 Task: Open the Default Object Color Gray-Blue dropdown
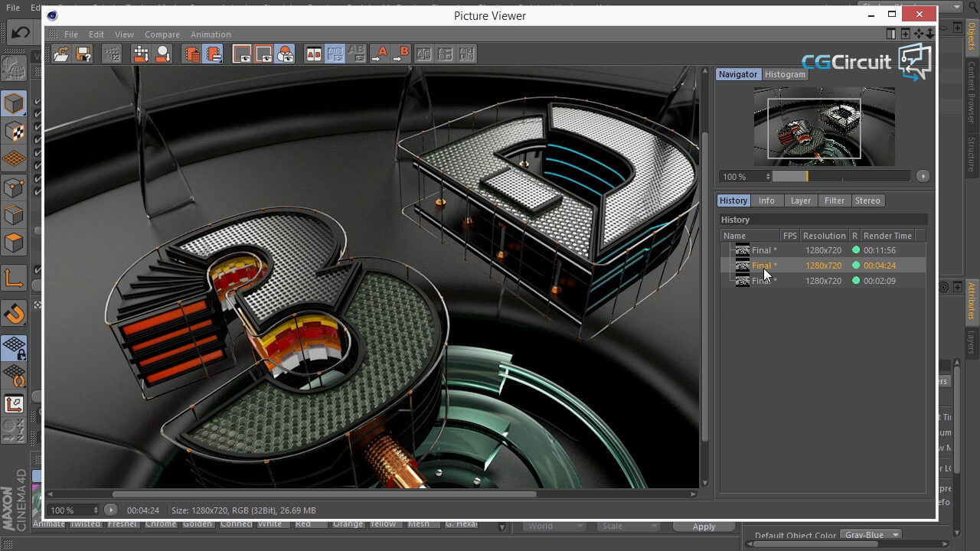tap(871, 535)
